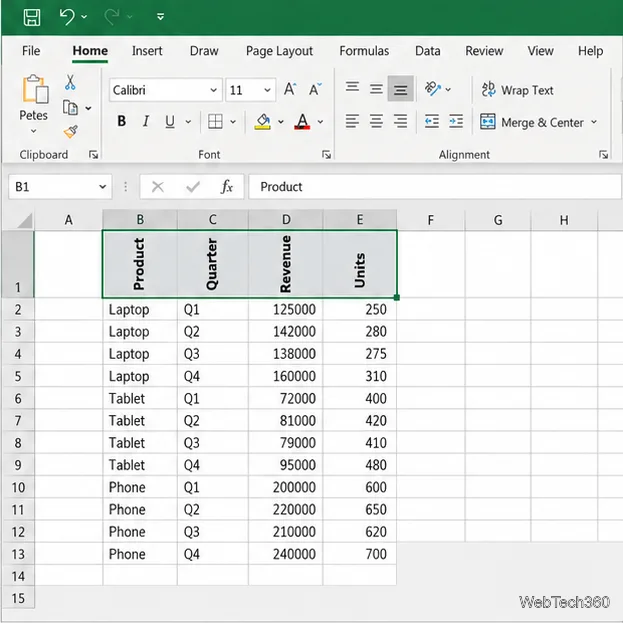623x623 pixels.
Task: Click the Orientation text rotation icon
Action: point(433,89)
